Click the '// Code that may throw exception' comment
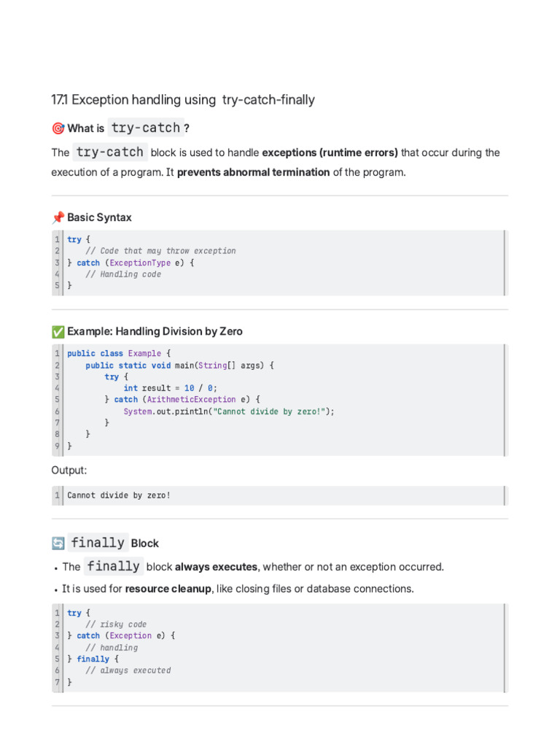 [160, 251]
